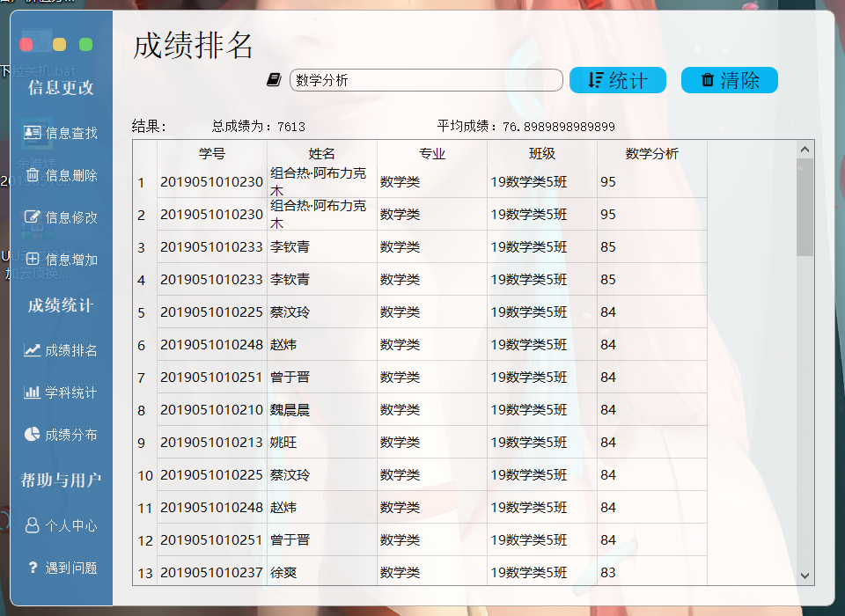Click the 学科统计 bar chart icon

click(33, 392)
